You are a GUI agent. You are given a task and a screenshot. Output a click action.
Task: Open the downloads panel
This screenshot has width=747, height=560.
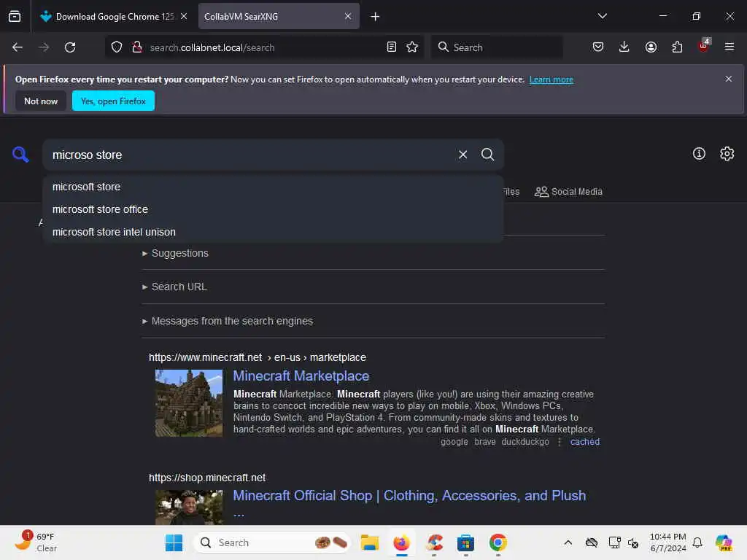click(x=624, y=47)
